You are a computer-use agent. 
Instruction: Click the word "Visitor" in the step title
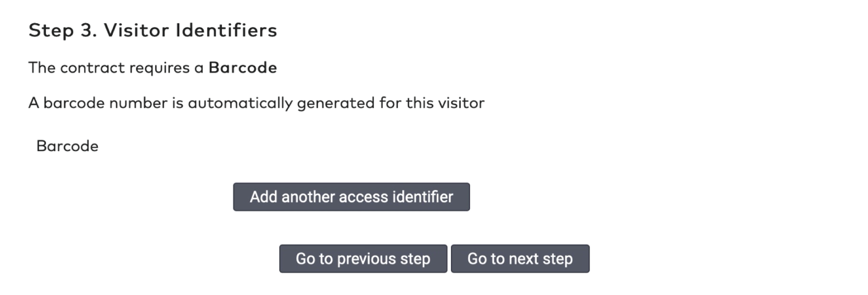[136, 30]
